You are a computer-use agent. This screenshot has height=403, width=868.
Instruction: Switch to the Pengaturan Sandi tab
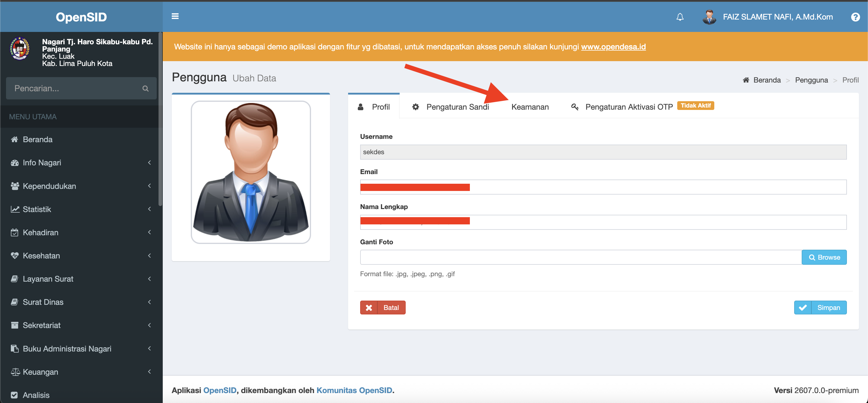450,107
